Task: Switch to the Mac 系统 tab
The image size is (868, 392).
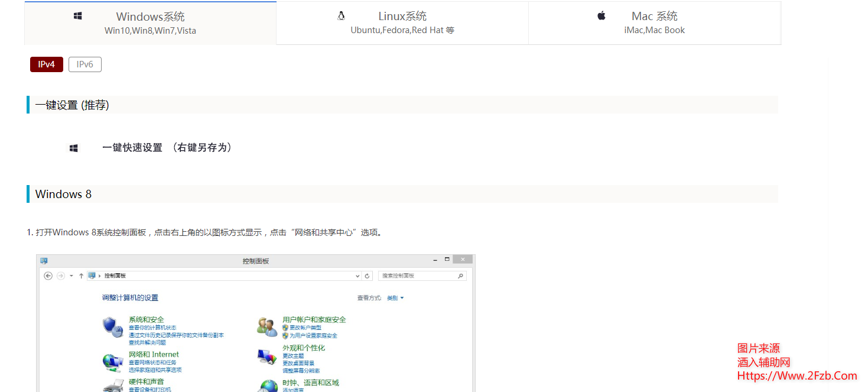Action: (x=654, y=22)
